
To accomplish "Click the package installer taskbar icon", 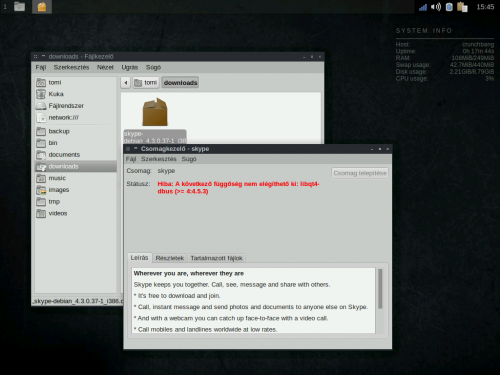I will [x=42, y=7].
